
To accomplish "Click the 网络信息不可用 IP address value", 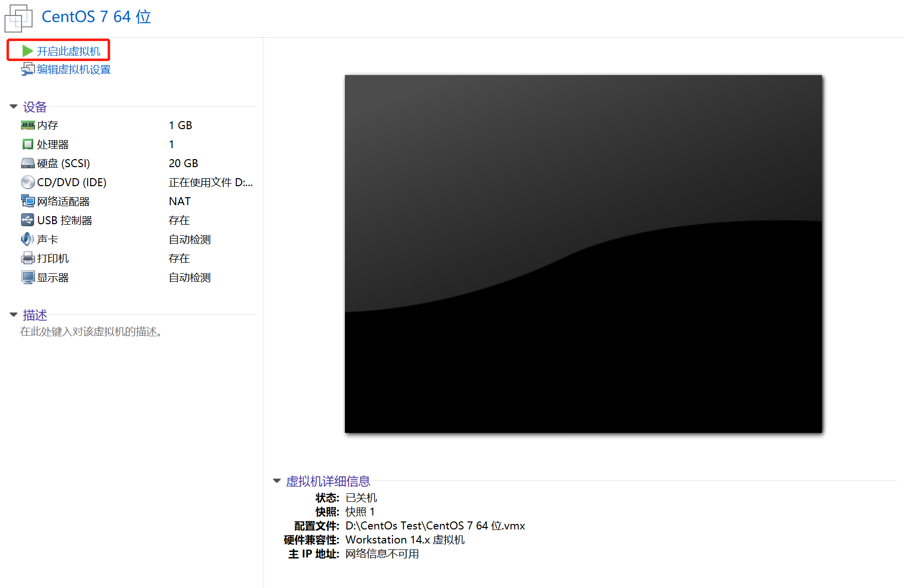I will click(382, 553).
